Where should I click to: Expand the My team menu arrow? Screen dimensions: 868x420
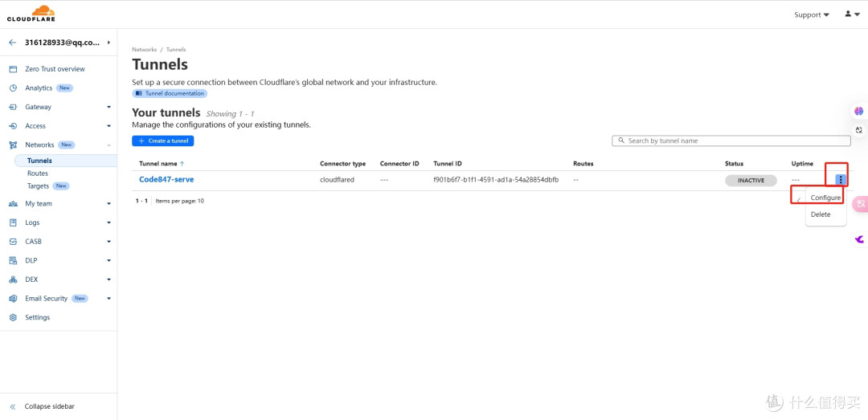109,204
